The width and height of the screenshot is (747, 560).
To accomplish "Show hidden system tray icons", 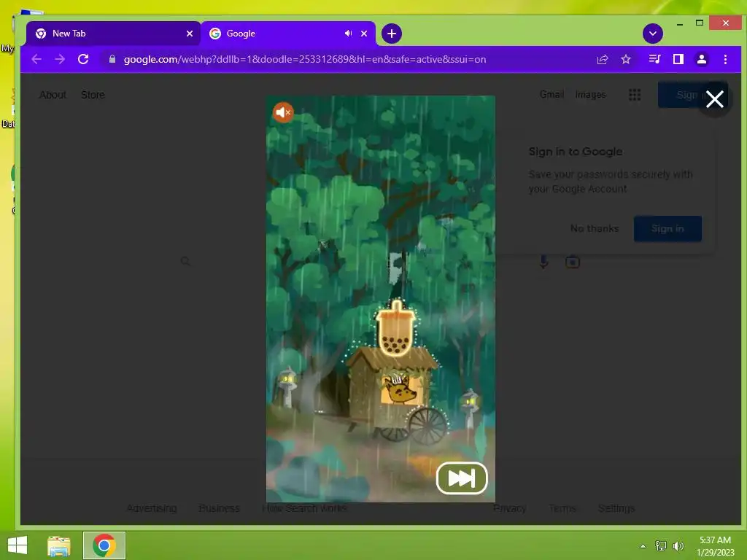I will pyautogui.click(x=643, y=546).
